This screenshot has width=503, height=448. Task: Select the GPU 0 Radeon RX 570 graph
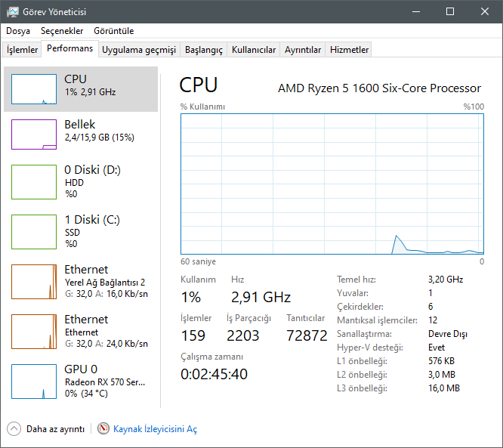coord(34,380)
